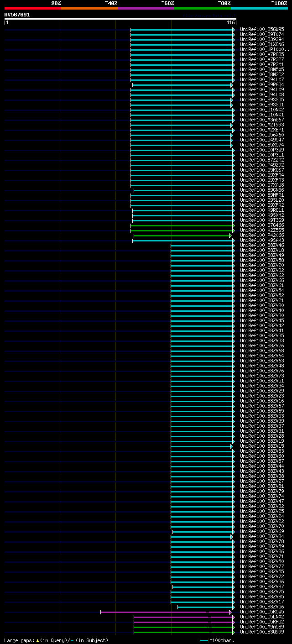292x644 pixels.
Task: Open hit UniRef100_Q9SLZ0
Action: coord(262,200)
